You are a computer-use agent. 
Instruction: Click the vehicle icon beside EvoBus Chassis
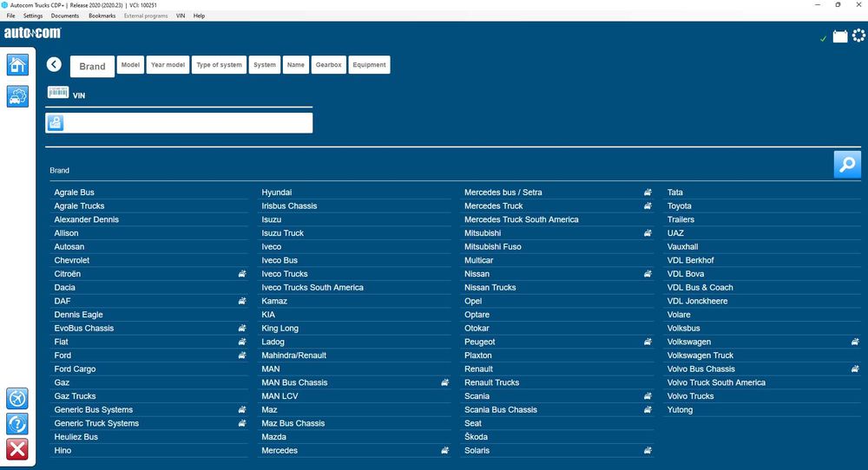[x=242, y=328]
